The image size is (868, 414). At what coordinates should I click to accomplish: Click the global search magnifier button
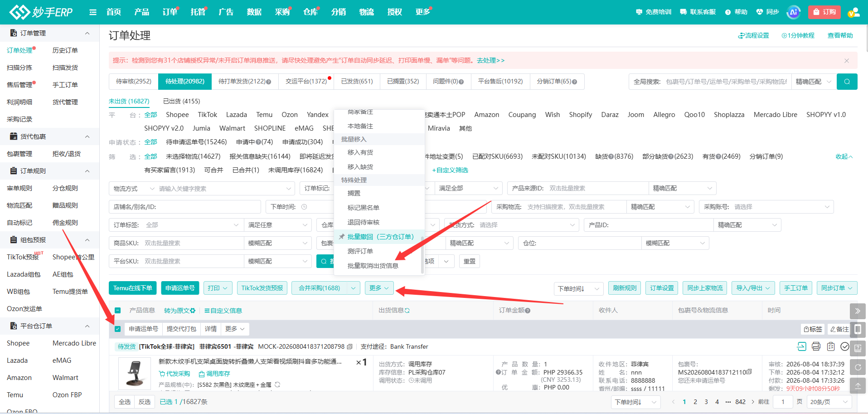[x=847, y=82]
